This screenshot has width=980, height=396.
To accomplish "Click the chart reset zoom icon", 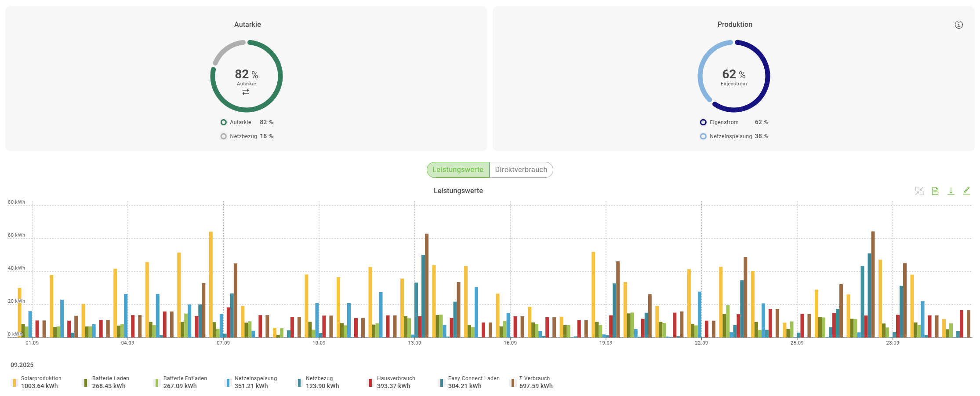I will (919, 191).
